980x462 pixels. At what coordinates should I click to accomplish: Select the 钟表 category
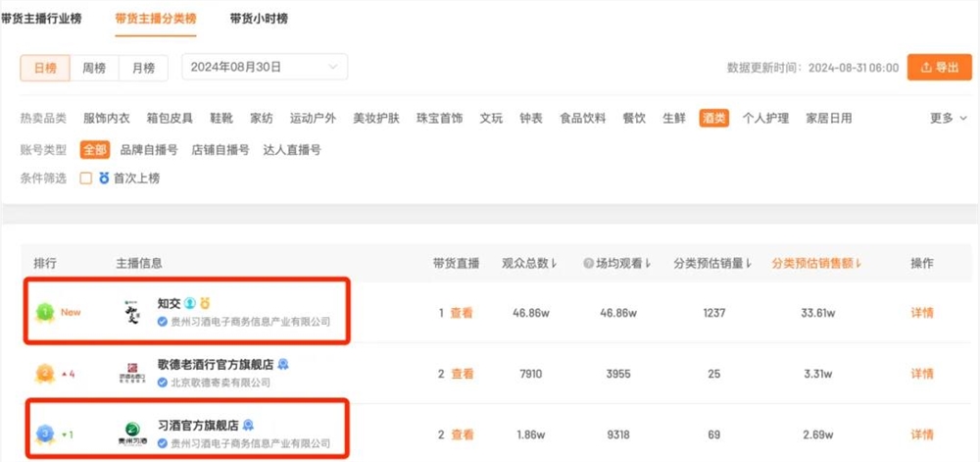pyautogui.click(x=531, y=118)
